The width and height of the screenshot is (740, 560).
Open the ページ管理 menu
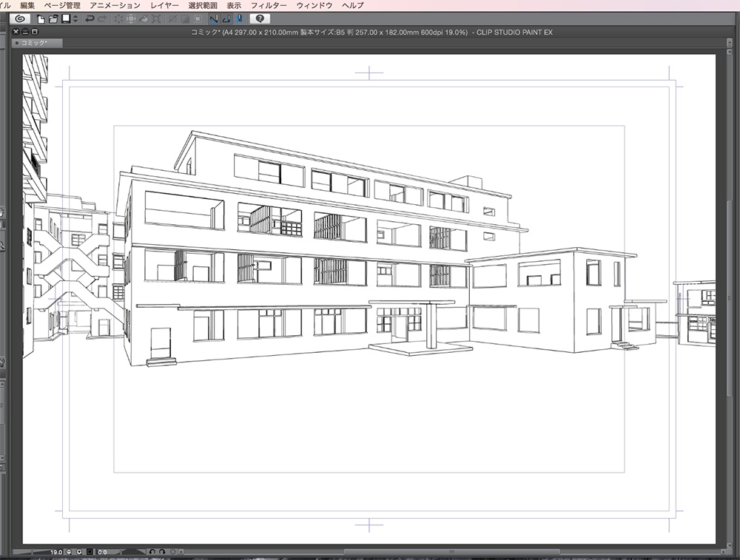pos(62,5)
